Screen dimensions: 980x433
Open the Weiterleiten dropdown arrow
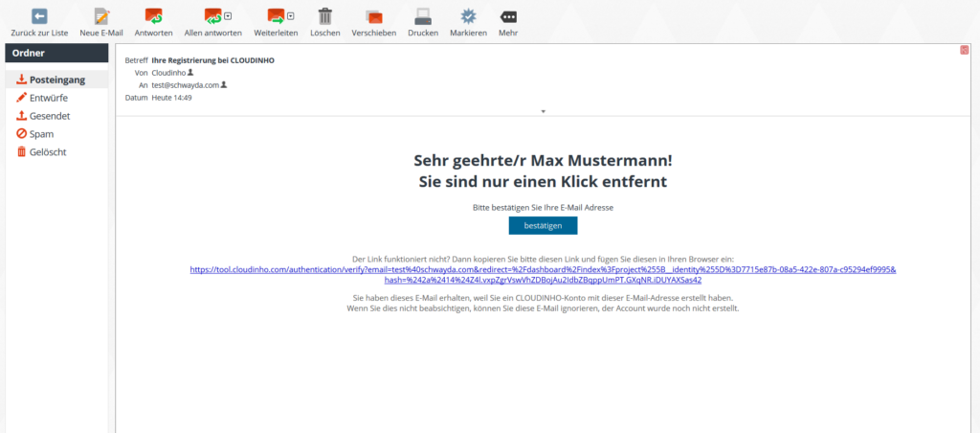coord(291,16)
